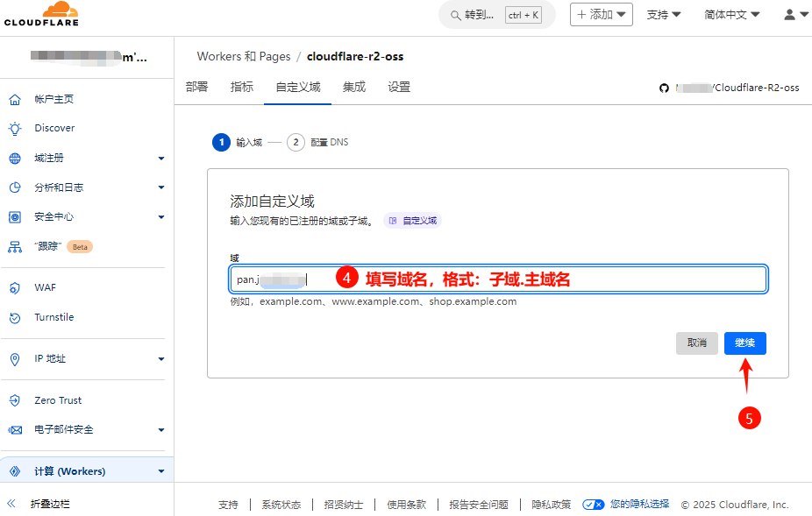Open the 简体中文 language dropdown
The width and height of the screenshot is (812, 516).
pos(731,15)
